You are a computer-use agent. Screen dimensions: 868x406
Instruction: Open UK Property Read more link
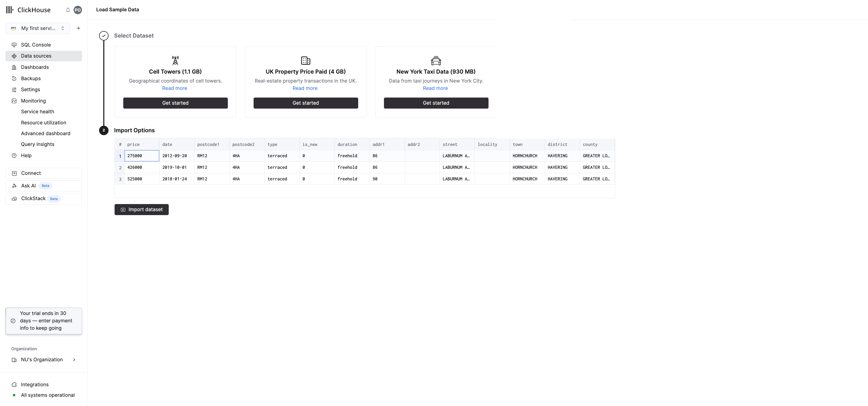305,88
